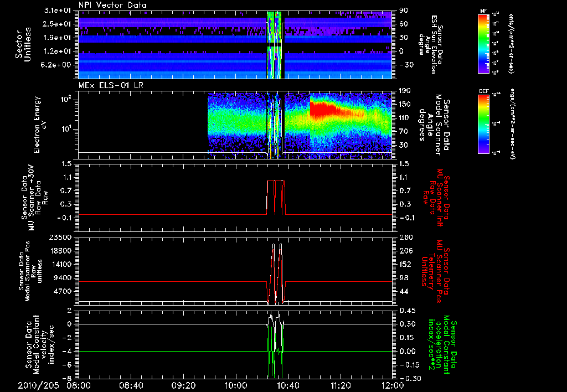Screen dimensions: 567x392
Task: Click the 11:20 time axis label
Action: pyautogui.click(x=341, y=386)
